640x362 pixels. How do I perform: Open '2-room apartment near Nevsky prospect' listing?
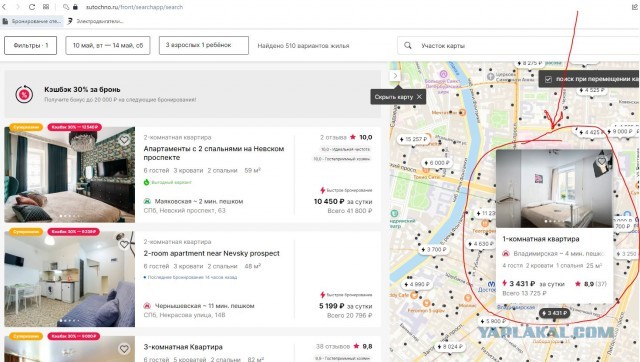(x=211, y=253)
